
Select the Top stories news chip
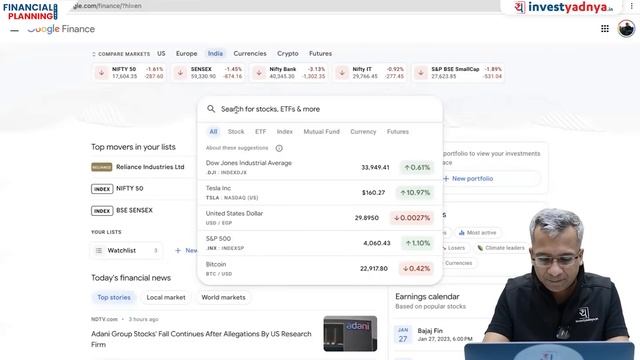coord(114,297)
